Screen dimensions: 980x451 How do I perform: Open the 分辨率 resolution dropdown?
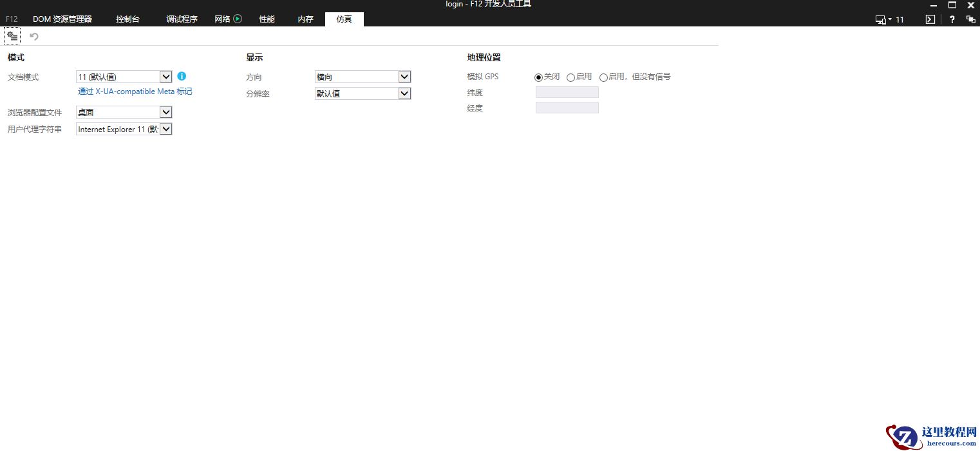click(404, 93)
